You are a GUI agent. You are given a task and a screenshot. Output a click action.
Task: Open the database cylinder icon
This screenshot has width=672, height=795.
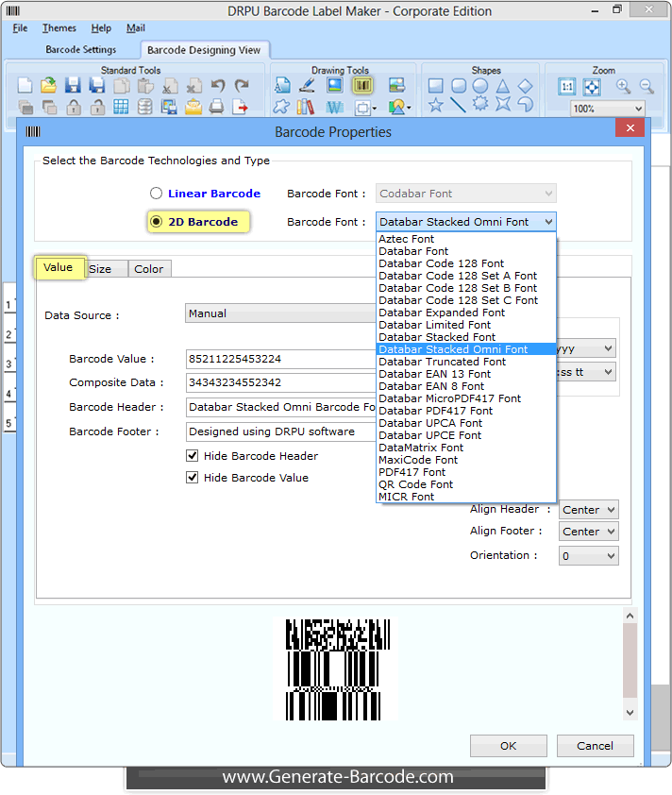145,107
